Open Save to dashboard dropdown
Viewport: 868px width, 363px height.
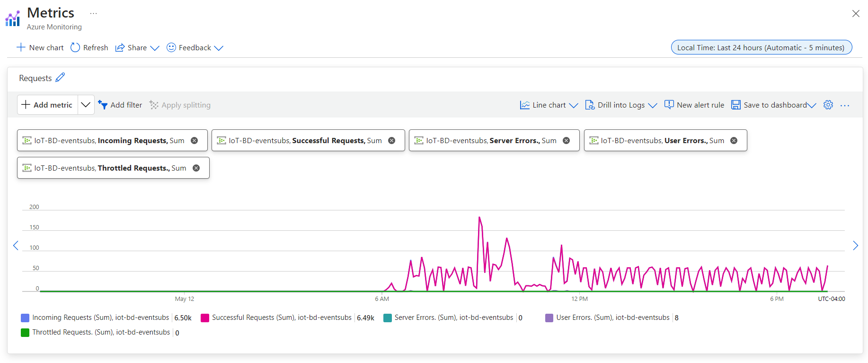point(774,105)
